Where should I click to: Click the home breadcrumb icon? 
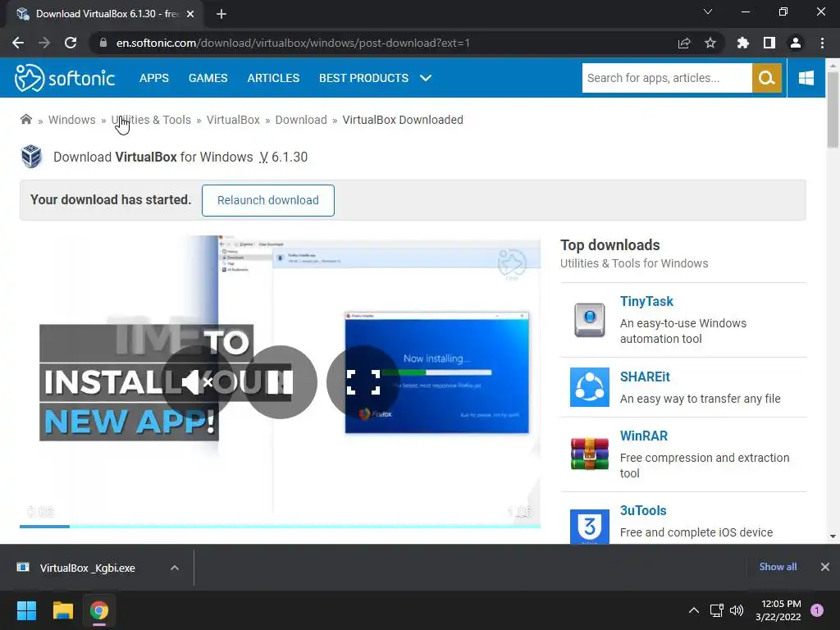pyautogui.click(x=25, y=120)
